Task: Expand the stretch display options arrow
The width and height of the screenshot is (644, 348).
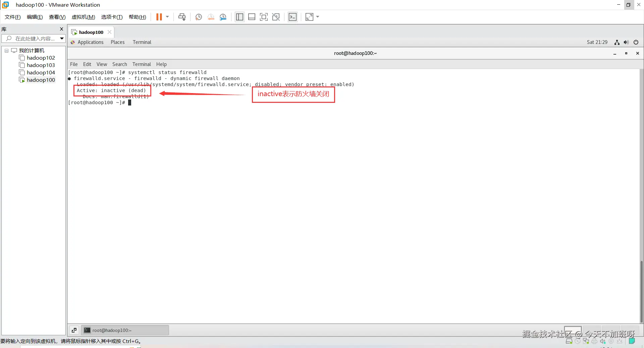Action: click(x=318, y=17)
